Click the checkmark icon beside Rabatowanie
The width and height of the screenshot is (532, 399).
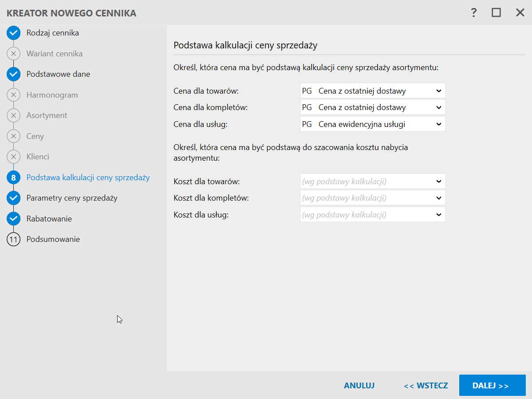(14, 218)
